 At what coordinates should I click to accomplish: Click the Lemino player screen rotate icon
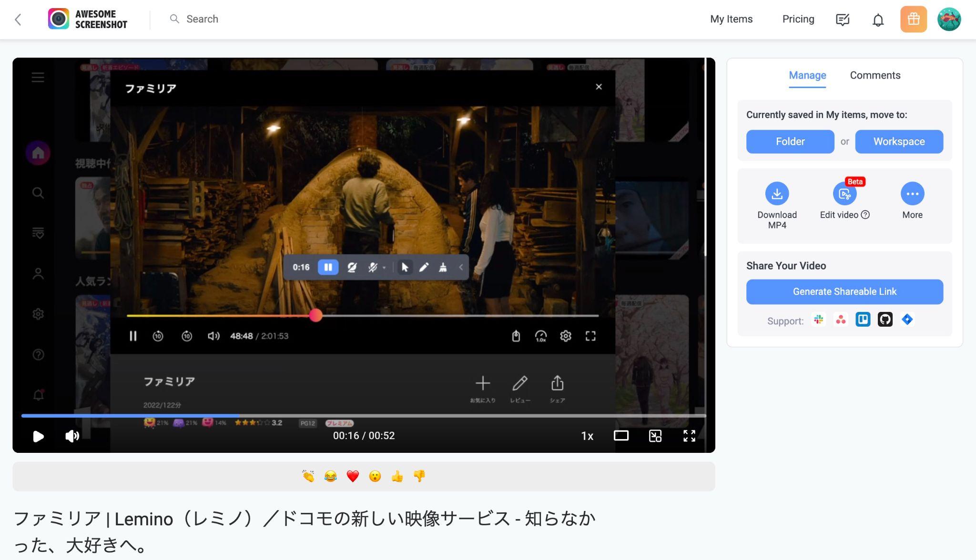[x=516, y=336]
